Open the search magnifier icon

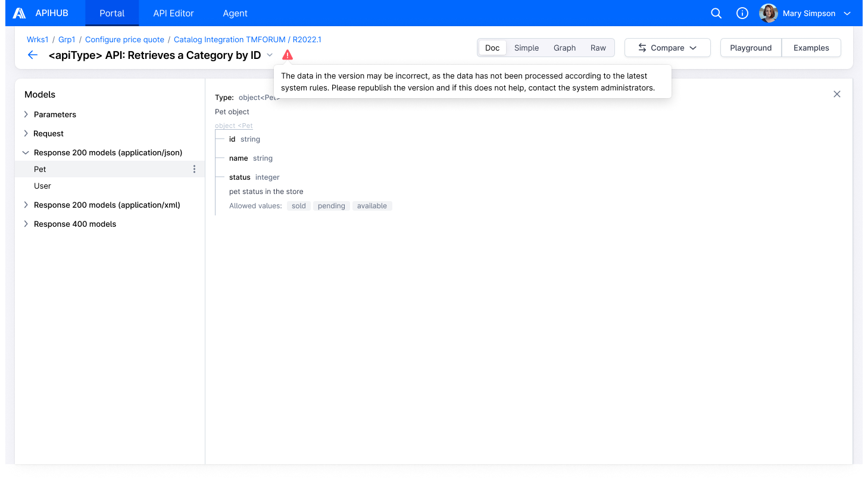tap(716, 13)
